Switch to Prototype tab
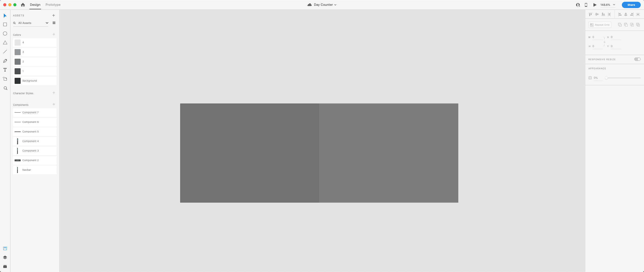Image resolution: width=644 pixels, height=272 pixels. [53, 5]
